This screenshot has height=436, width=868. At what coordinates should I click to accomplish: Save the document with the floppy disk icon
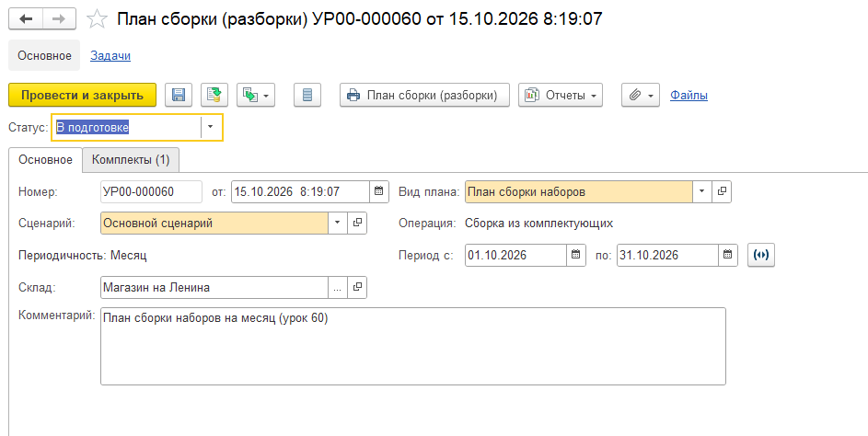[179, 95]
